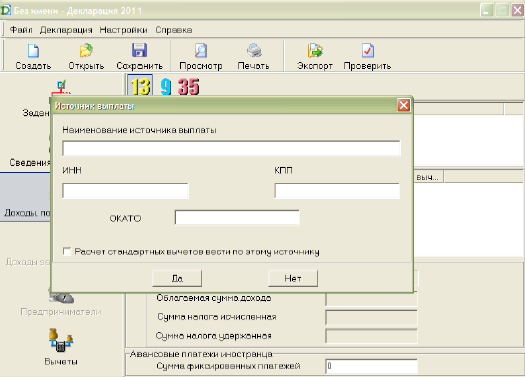Cancel the dialog with Нет button
This screenshot has width=525, height=377.
(293, 278)
